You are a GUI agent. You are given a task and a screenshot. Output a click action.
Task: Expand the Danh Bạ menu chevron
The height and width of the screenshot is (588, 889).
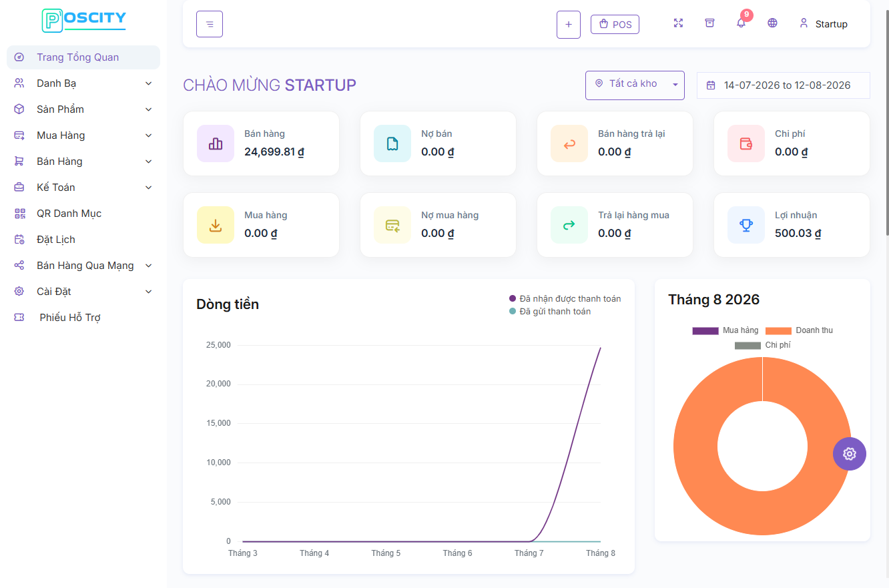(x=148, y=83)
